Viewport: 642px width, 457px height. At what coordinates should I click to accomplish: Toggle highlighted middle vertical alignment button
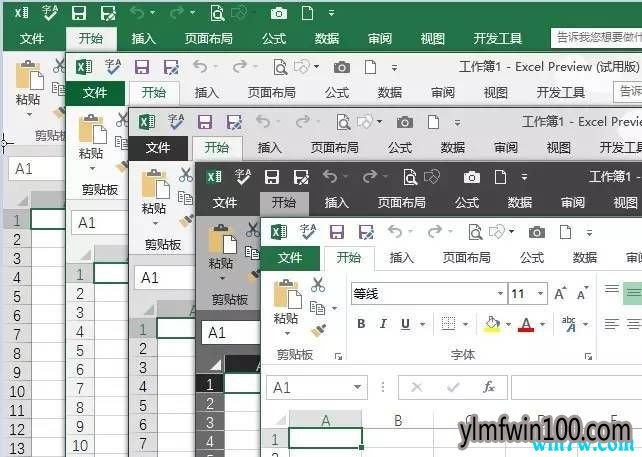pyautogui.click(x=633, y=292)
